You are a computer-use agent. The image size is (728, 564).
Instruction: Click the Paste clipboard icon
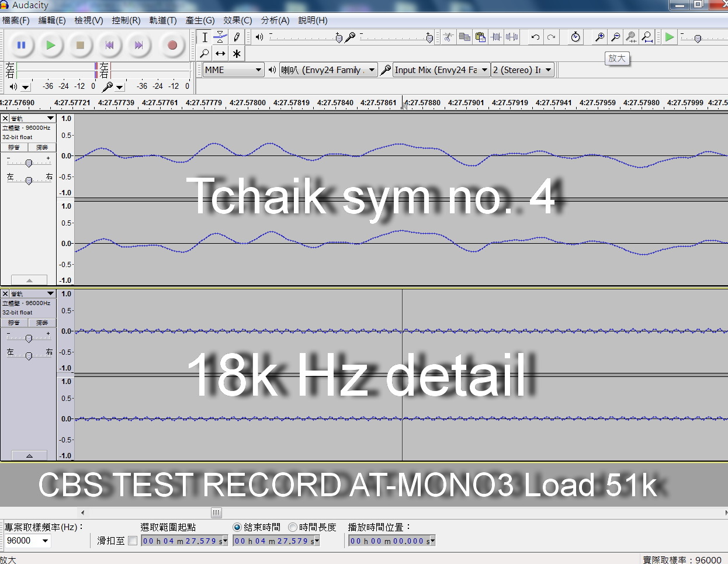point(480,37)
